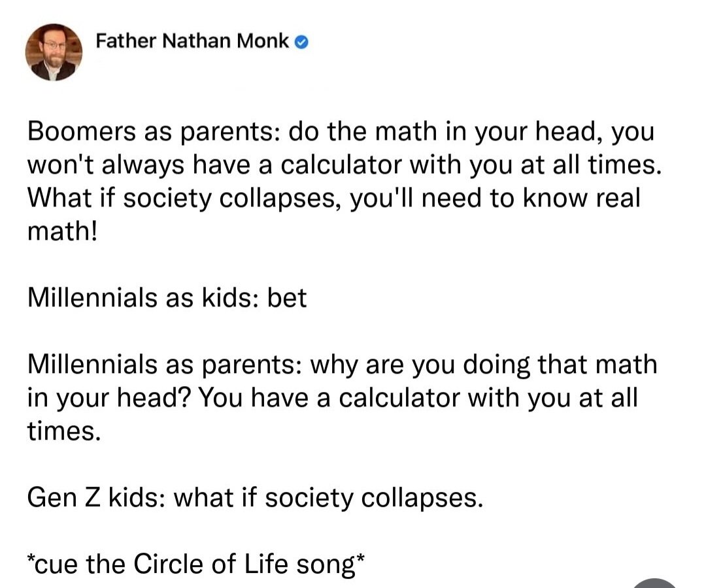Open Father Nathan Monk's profile picture

point(54,54)
